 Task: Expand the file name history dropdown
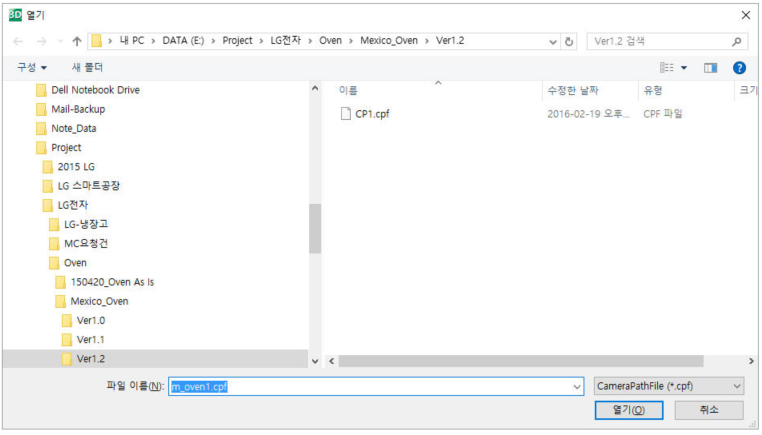tap(577, 386)
